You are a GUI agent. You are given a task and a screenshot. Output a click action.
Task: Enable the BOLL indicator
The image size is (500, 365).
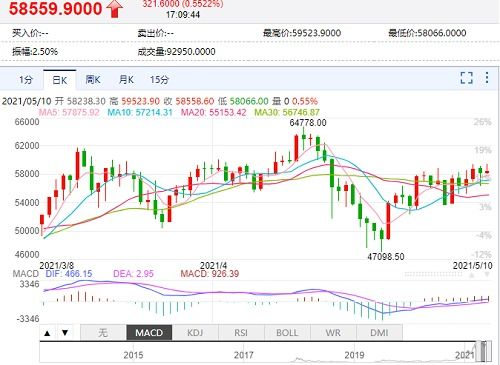(x=287, y=333)
